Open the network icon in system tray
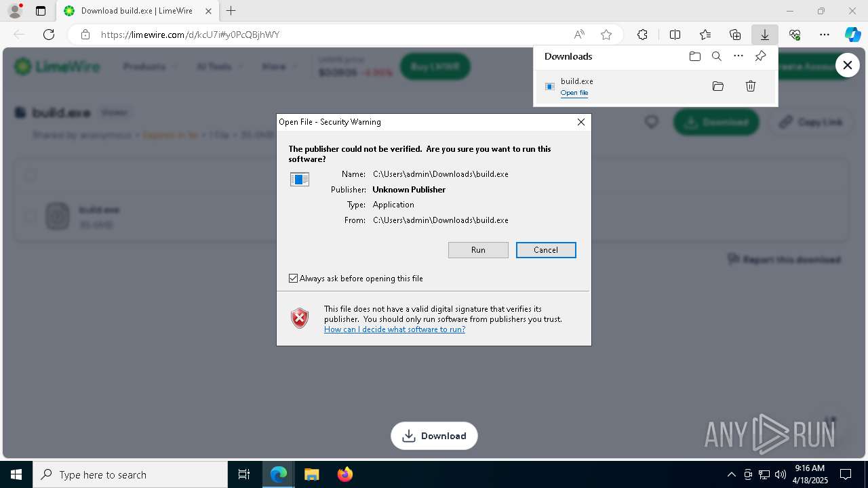The width and height of the screenshot is (868, 488). click(764, 474)
